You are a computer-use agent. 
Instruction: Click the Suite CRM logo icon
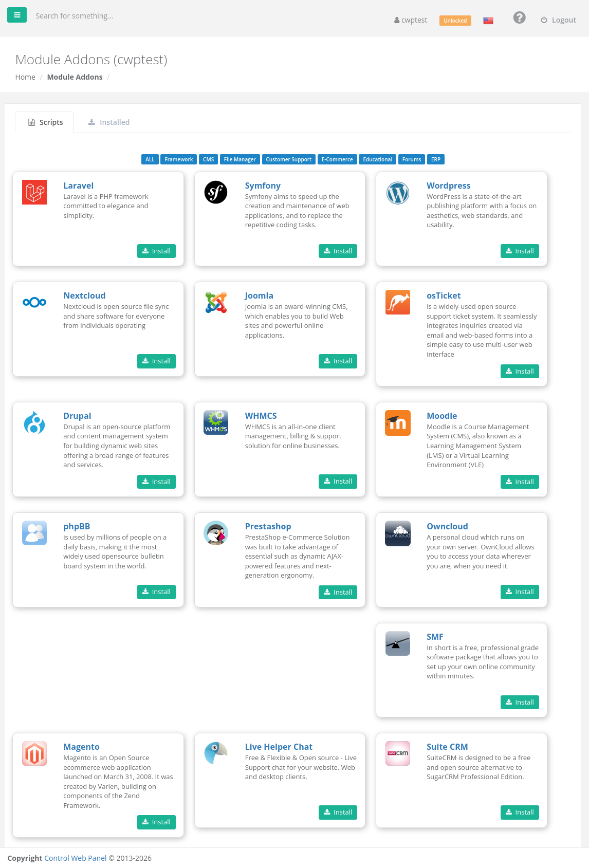[398, 753]
